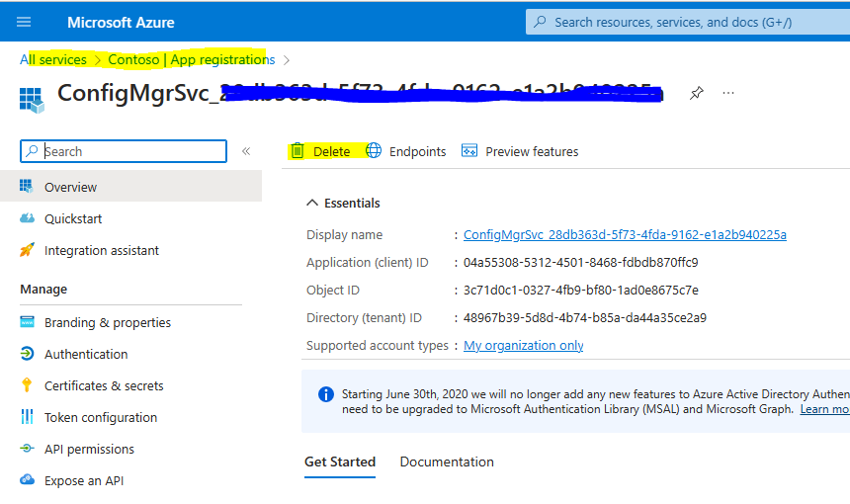
Task: Switch to Documentation tab
Action: click(447, 462)
